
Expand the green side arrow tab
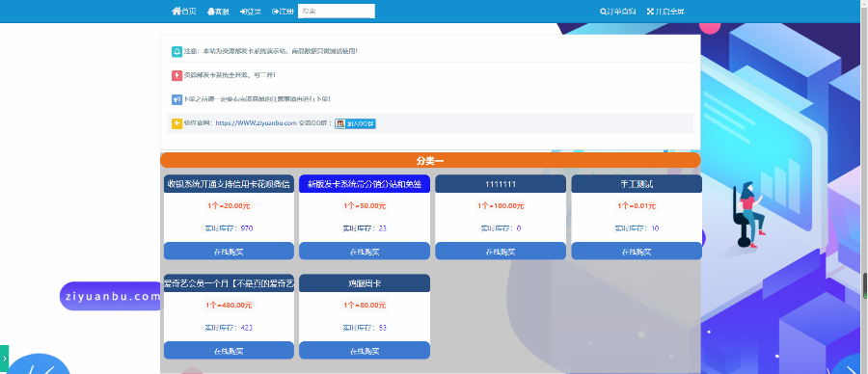(4, 359)
